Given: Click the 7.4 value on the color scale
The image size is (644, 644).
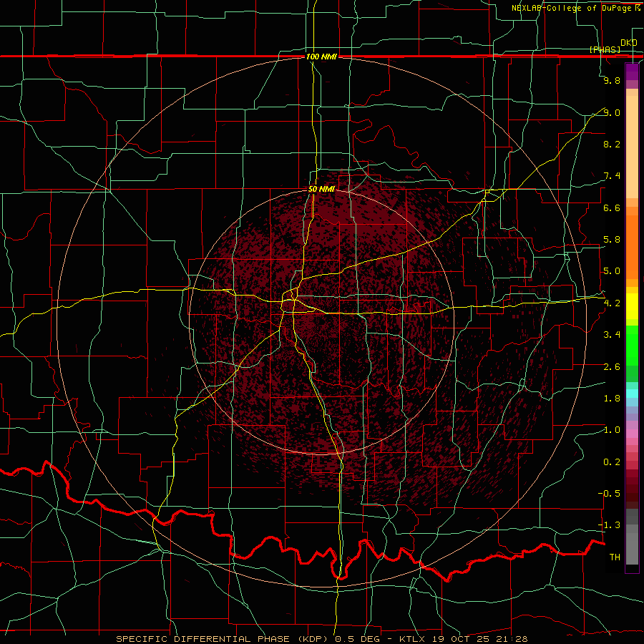Looking at the screenshot, I should coord(612,176).
